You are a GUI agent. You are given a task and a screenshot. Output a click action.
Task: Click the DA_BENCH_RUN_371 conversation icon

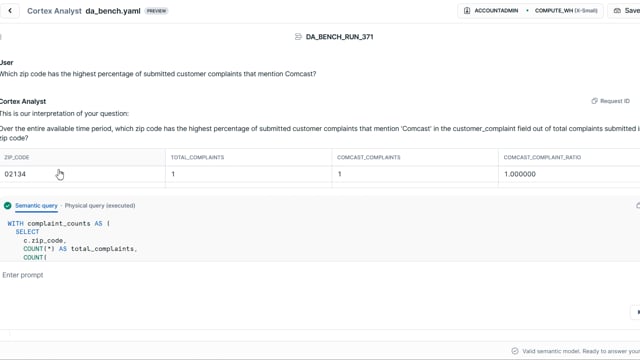pos(298,37)
